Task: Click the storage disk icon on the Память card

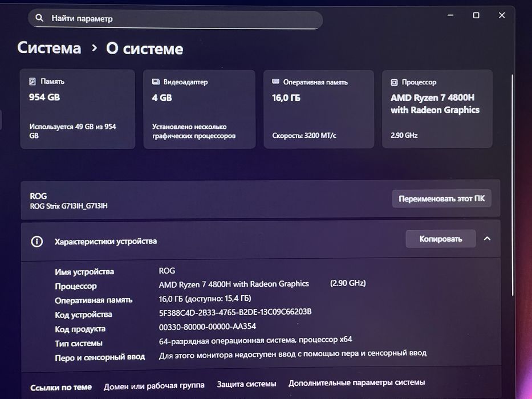Action: [x=33, y=82]
